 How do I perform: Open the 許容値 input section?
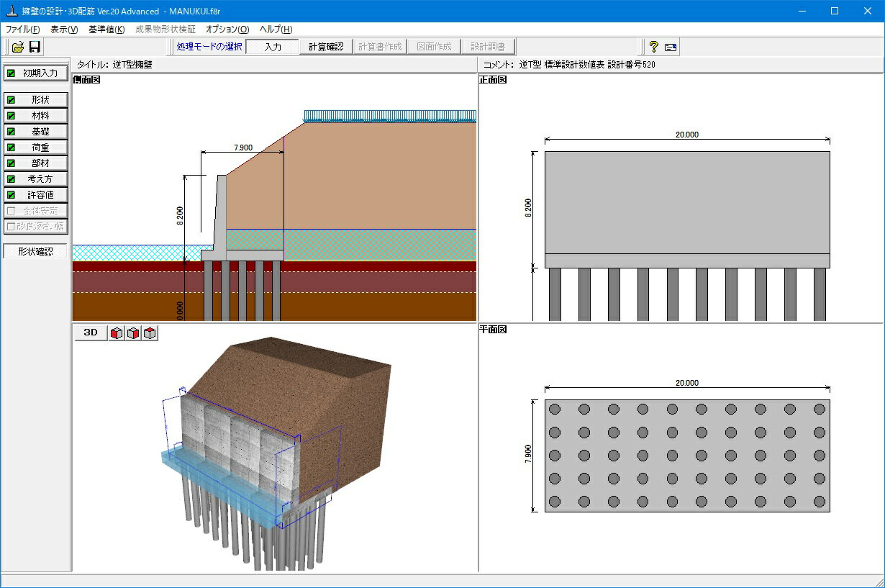[36, 194]
